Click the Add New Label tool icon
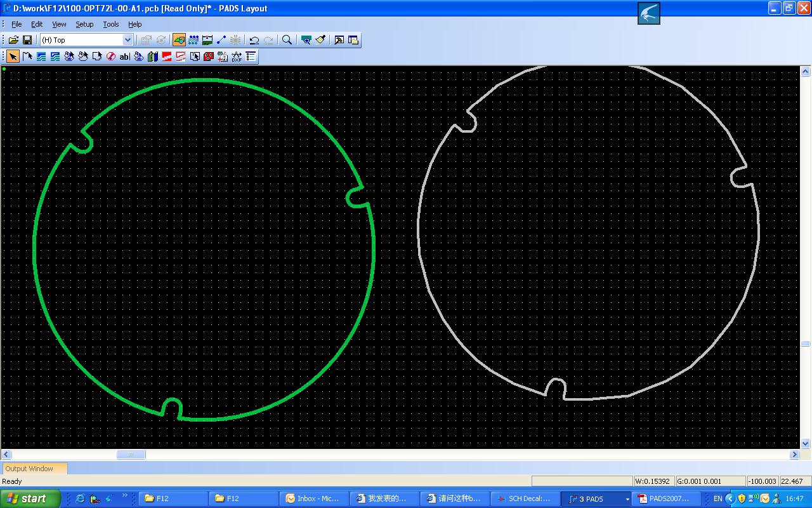The width and height of the screenshot is (812, 508). pyautogui.click(x=223, y=57)
